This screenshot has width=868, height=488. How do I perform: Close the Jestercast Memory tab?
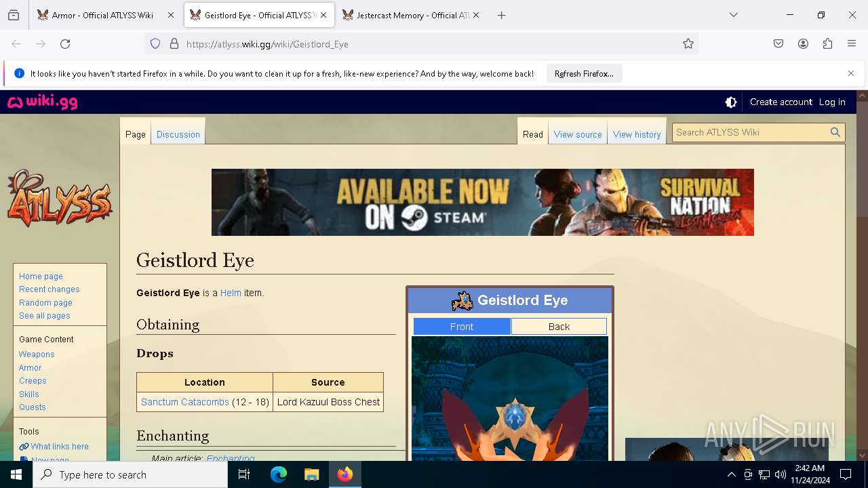point(476,15)
